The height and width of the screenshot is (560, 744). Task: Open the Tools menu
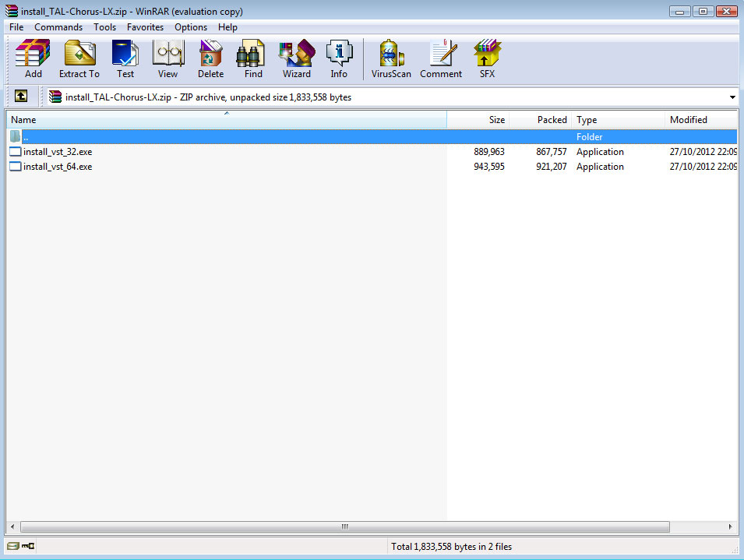point(104,27)
